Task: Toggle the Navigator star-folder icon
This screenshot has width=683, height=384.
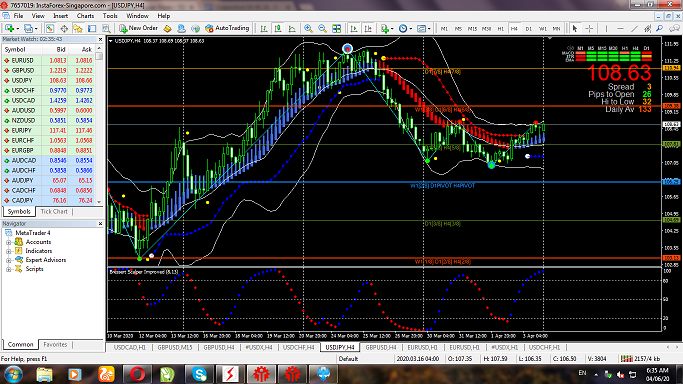Action: pyautogui.click(x=78, y=28)
